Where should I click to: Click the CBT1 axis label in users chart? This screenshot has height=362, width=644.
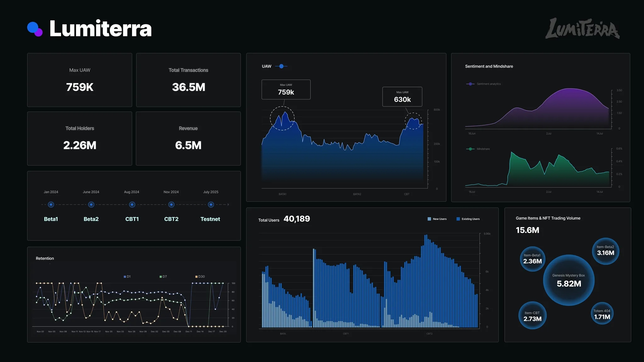click(x=346, y=334)
